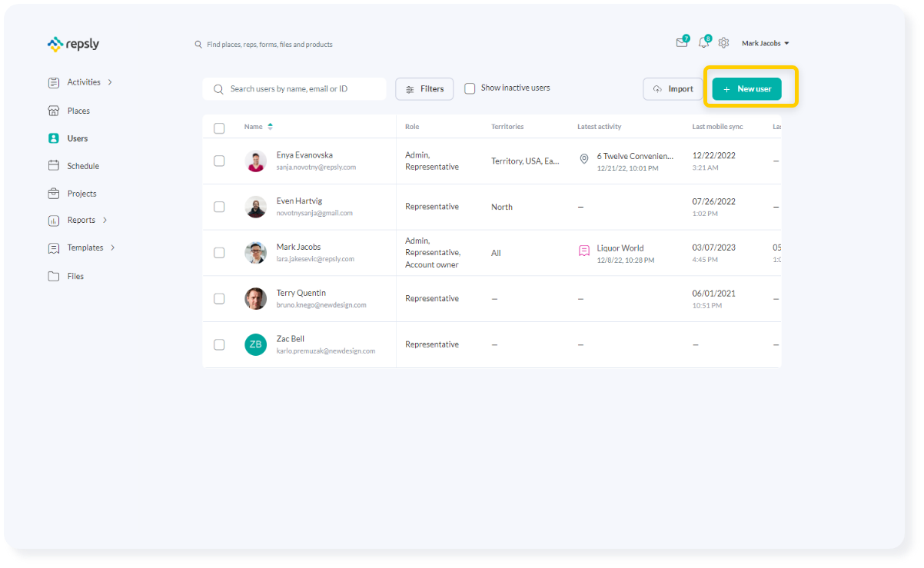
Task: Check the select-all checkbox in the table header
Action: 219,128
